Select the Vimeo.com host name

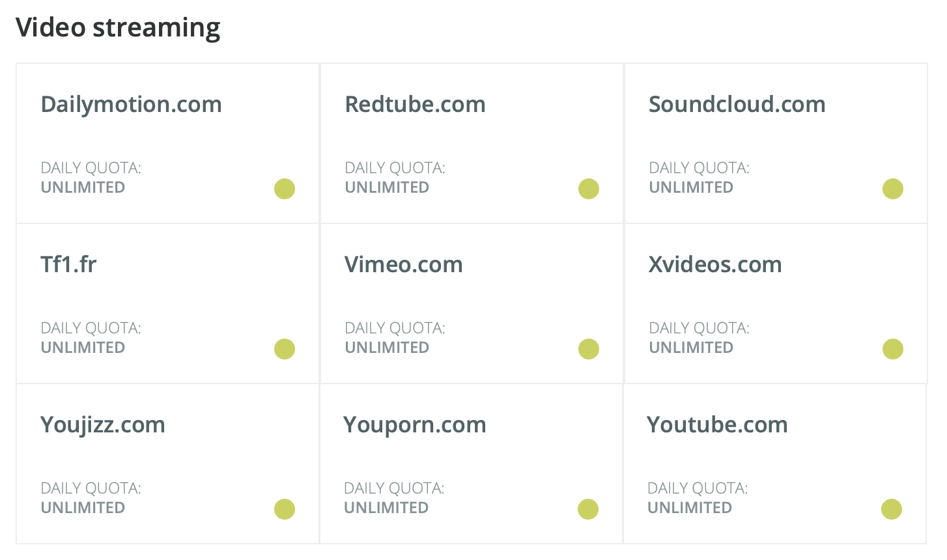click(x=404, y=264)
